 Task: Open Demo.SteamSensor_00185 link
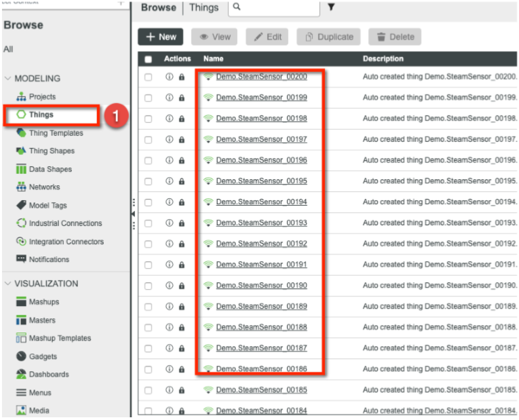point(261,390)
